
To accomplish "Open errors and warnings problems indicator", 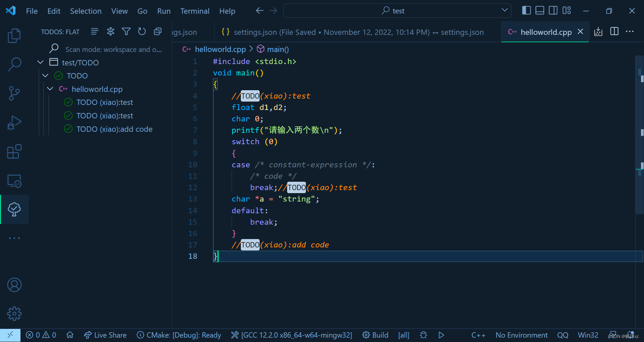I will tap(41, 335).
